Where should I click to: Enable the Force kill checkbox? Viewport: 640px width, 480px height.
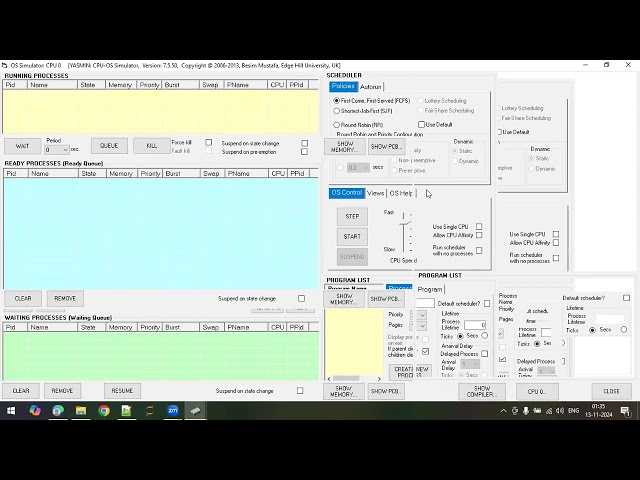pyautogui.click(x=209, y=142)
